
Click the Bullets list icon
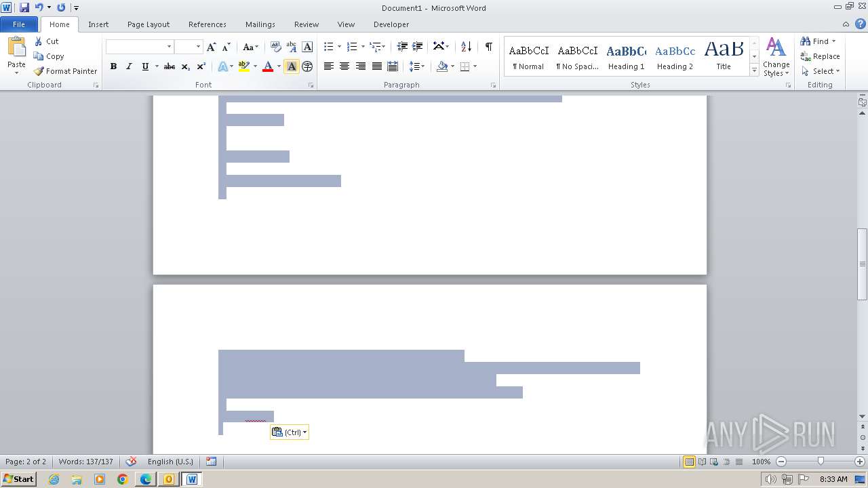click(x=328, y=47)
